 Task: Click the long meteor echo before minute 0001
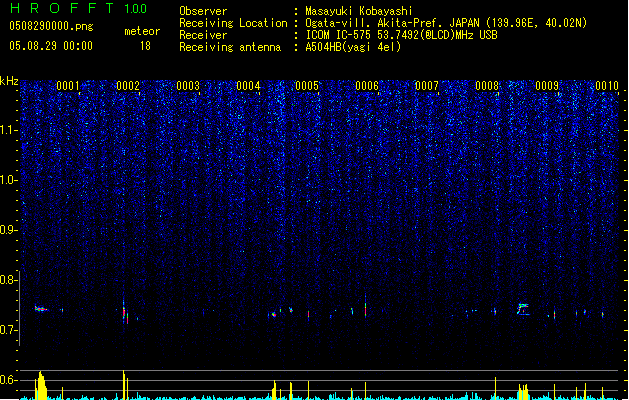tap(41, 309)
